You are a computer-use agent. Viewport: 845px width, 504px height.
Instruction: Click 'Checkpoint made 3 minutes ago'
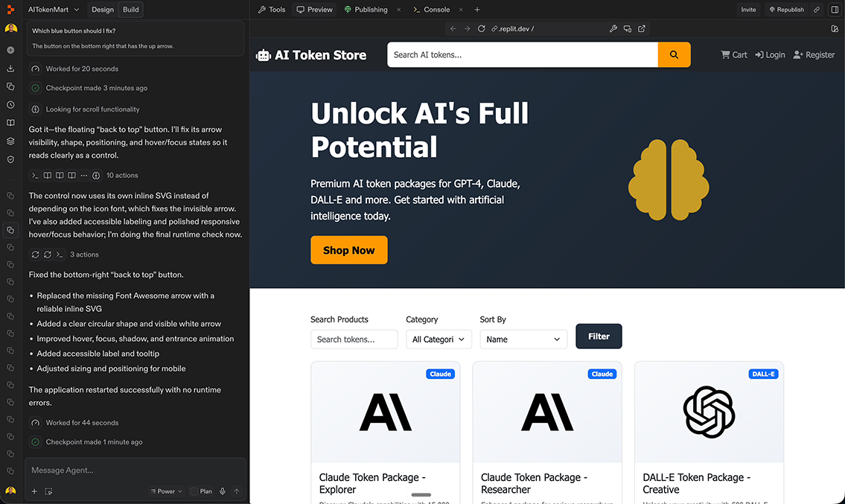97,88
